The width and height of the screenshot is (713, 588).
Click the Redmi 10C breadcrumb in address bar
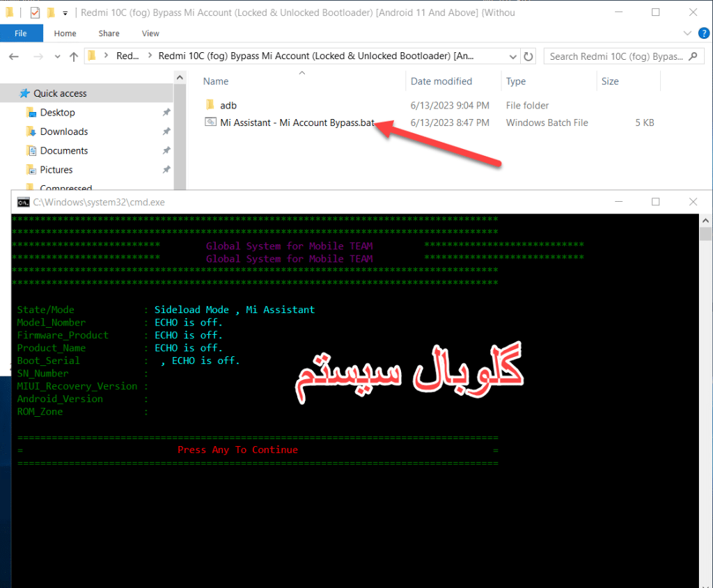coord(316,56)
